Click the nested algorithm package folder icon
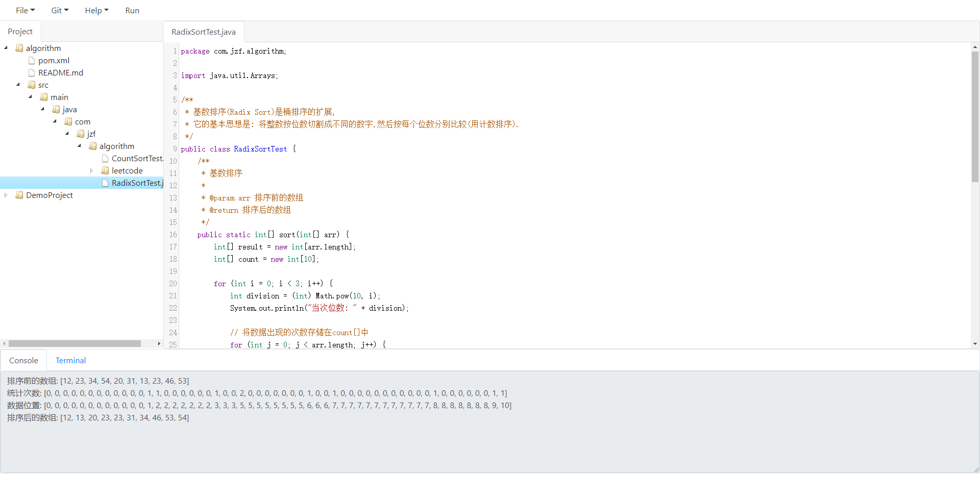980x478 pixels. tap(93, 146)
